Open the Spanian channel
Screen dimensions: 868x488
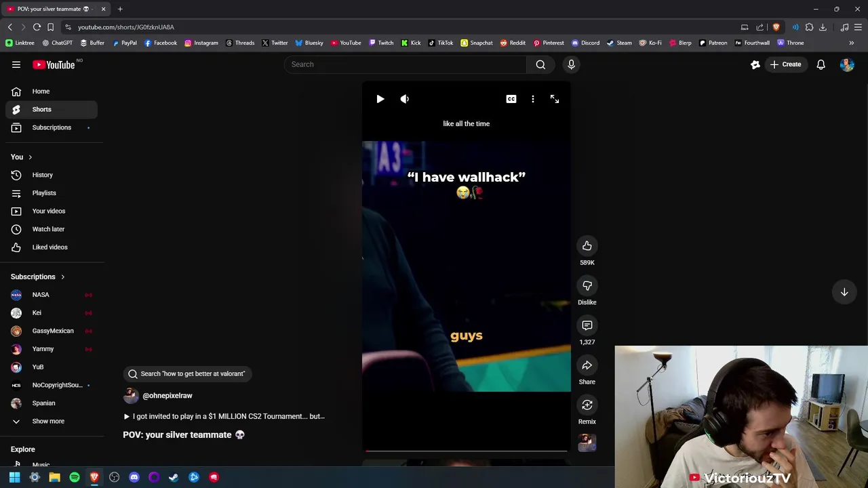52,403
